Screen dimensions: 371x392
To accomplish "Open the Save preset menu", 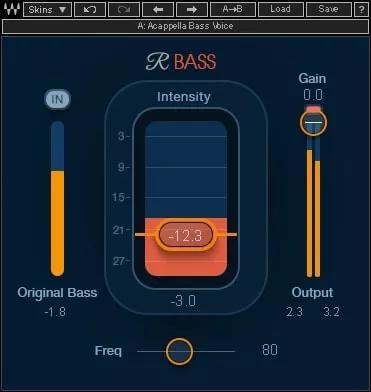I will click(x=328, y=9).
